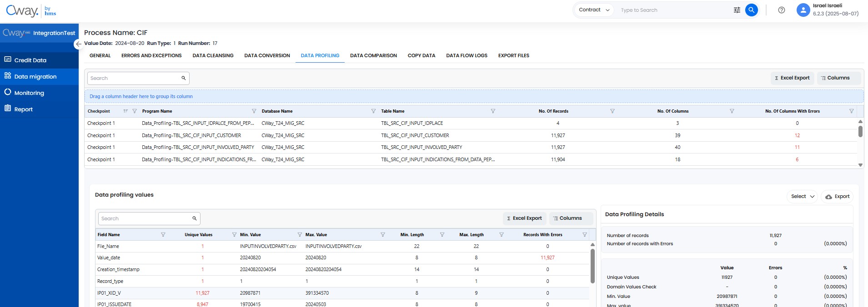868x307 pixels.
Task: Collapse sidebar with the back arrow
Action: pos(78,44)
